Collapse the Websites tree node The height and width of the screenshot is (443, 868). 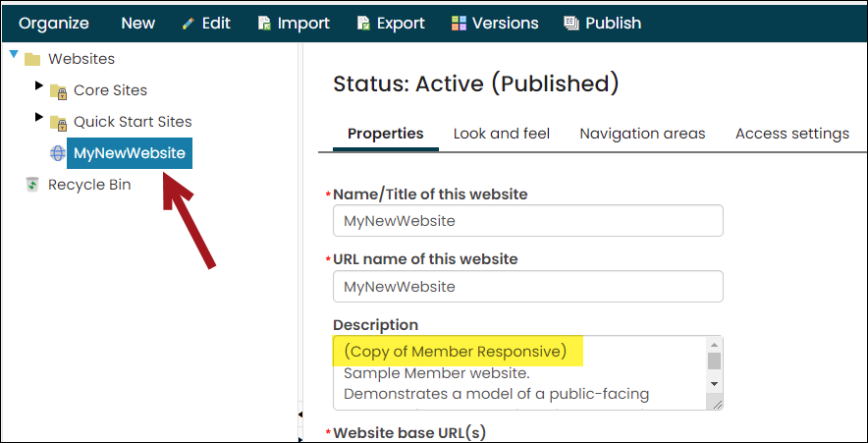(14, 54)
